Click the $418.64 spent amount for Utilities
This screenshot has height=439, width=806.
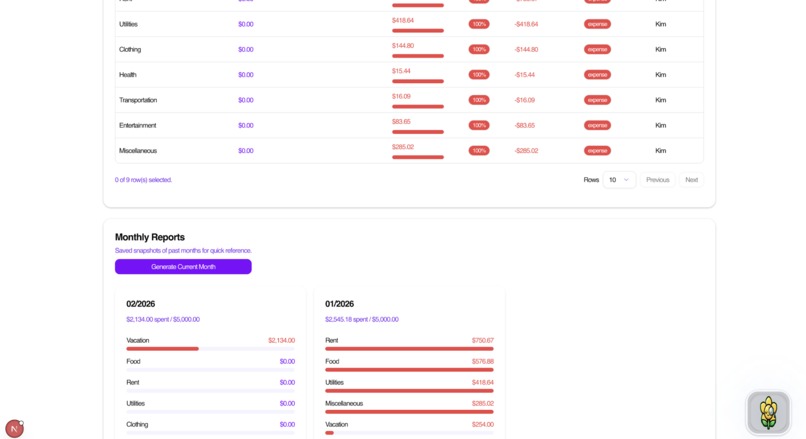coord(402,21)
